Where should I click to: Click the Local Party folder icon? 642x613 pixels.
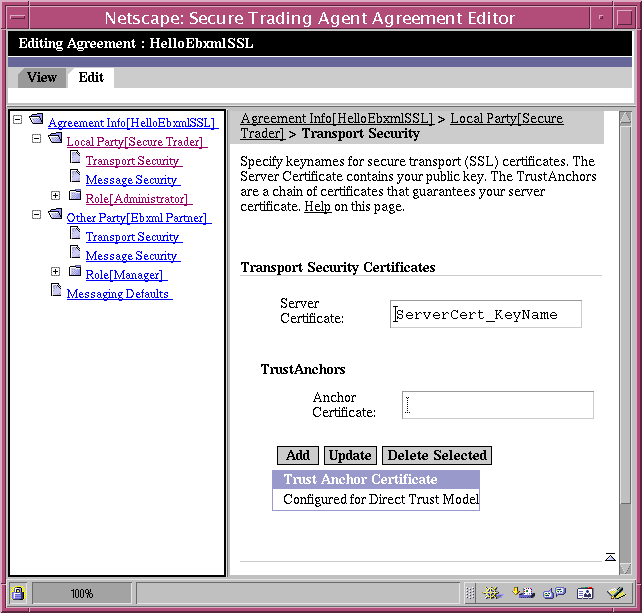tap(55, 138)
